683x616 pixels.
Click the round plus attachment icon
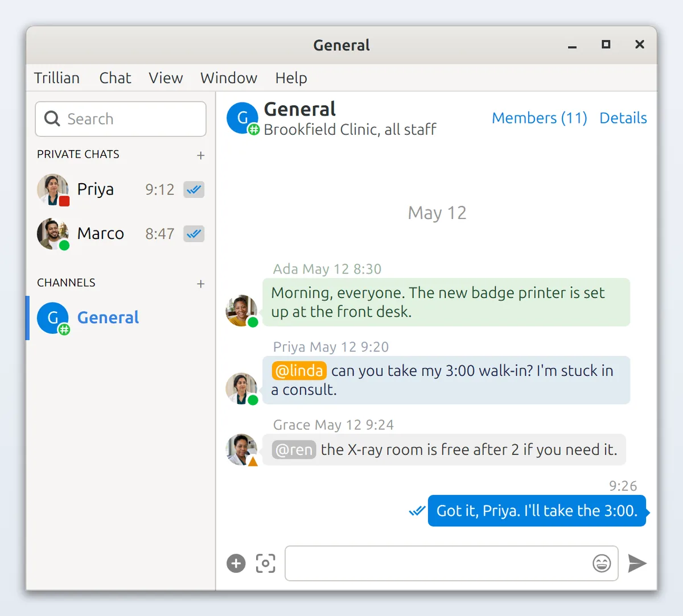[236, 563]
